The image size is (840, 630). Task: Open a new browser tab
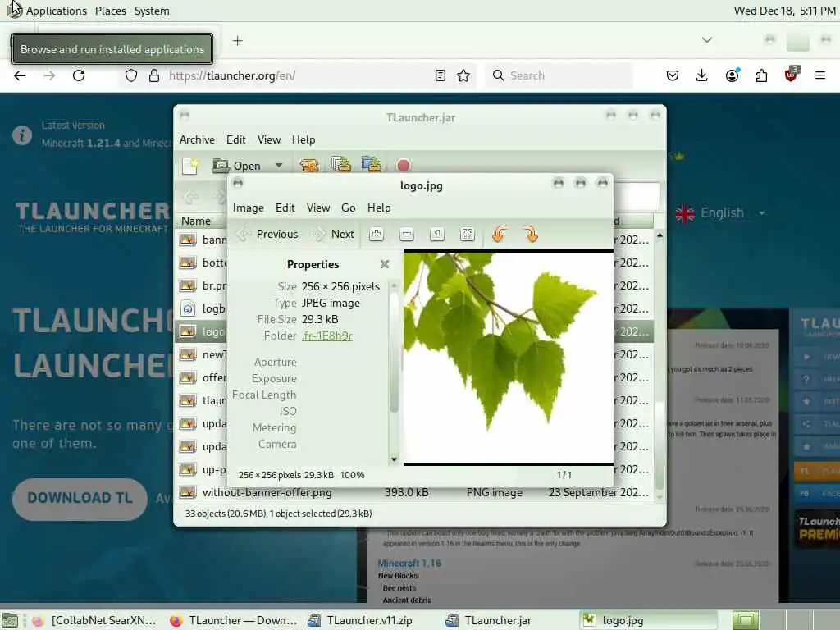coord(237,41)
